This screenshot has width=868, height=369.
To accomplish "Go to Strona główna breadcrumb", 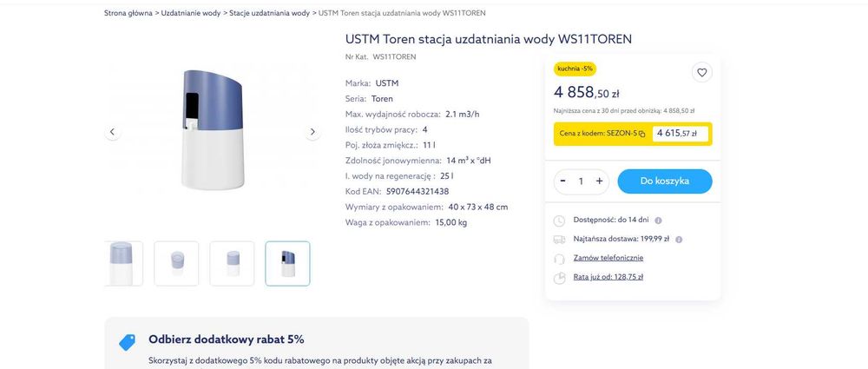I will coord(128,14).
